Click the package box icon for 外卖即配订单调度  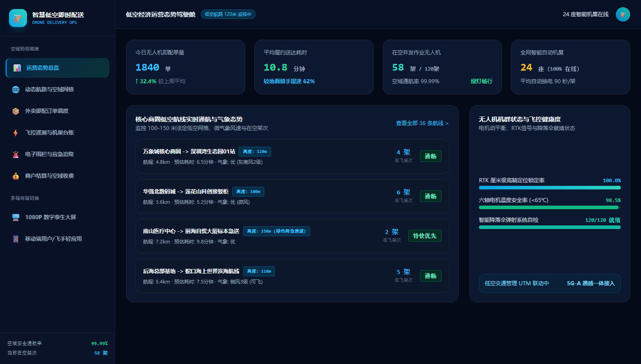pyautogui.click(x=16, y=111)
